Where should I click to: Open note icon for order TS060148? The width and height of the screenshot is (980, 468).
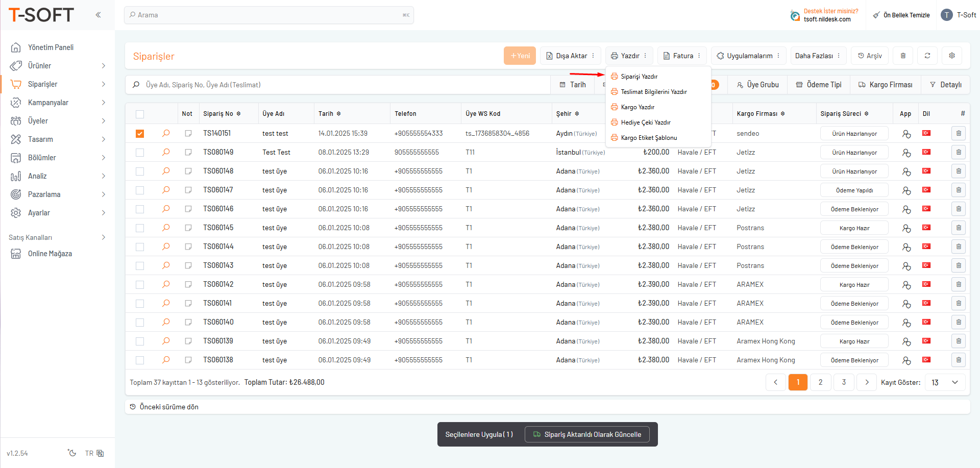tap(188, 171)
